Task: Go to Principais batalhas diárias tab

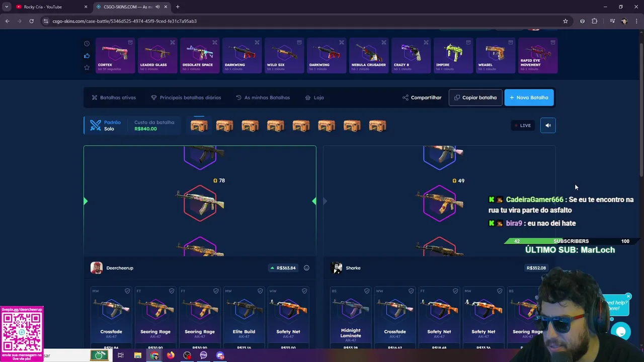Action: pyautogui.click(x=186, y=98)
